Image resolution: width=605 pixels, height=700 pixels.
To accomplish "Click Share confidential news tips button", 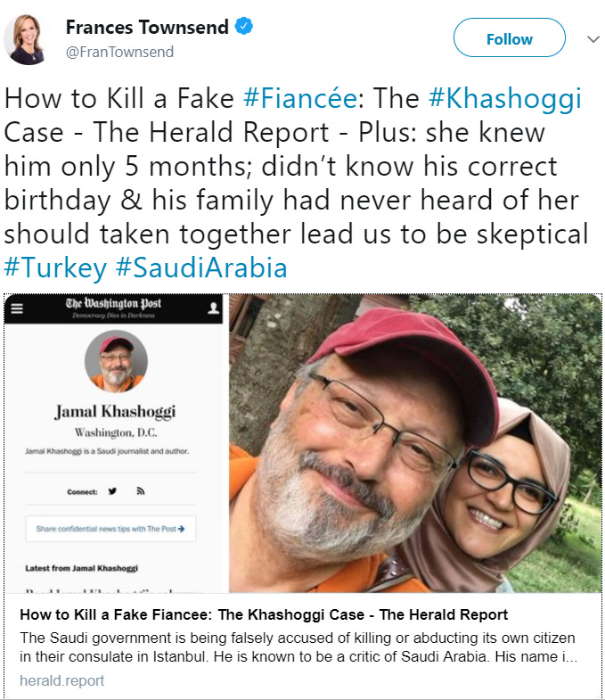I will [110, 529].
